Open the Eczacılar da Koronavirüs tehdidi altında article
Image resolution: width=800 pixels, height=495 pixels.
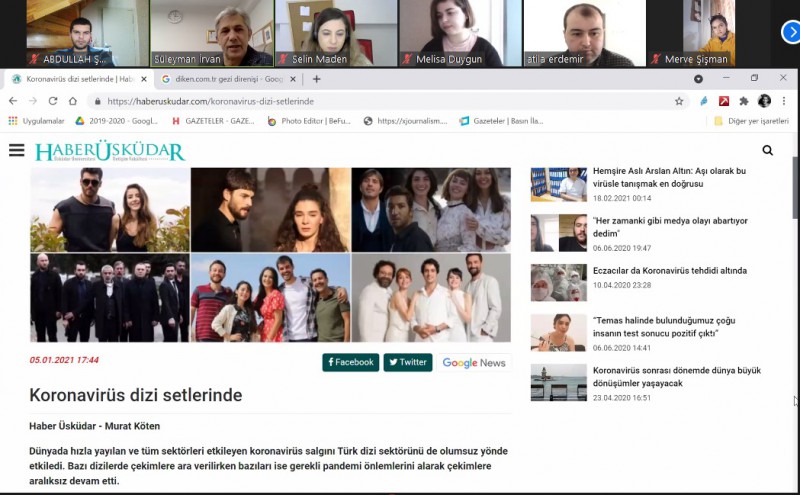coord(669,271)
